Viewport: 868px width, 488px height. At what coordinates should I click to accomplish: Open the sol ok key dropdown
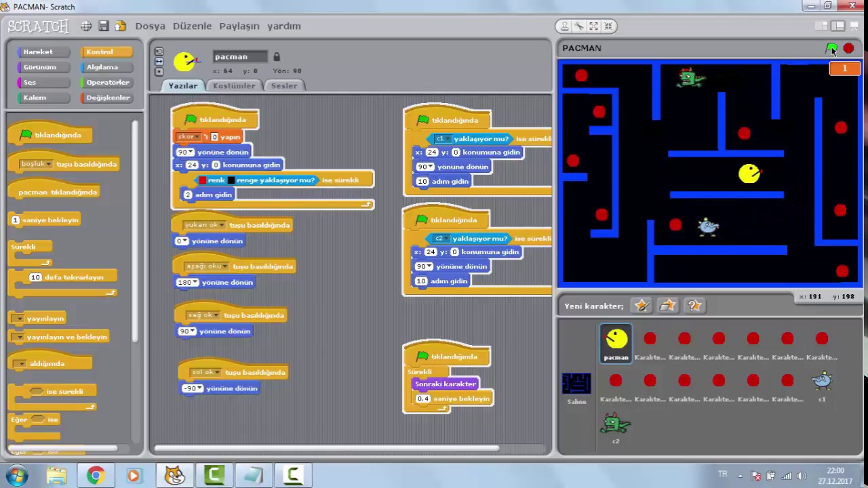click(205, 372)
